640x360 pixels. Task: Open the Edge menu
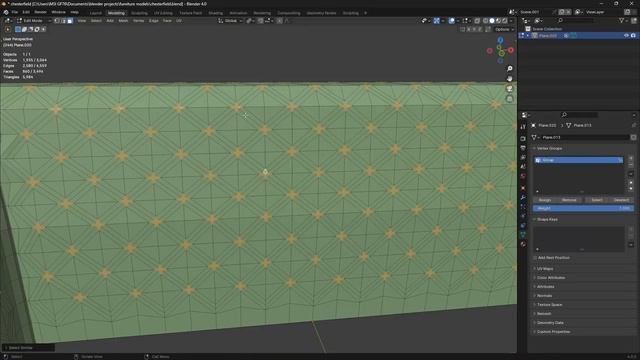click(153, 20)
